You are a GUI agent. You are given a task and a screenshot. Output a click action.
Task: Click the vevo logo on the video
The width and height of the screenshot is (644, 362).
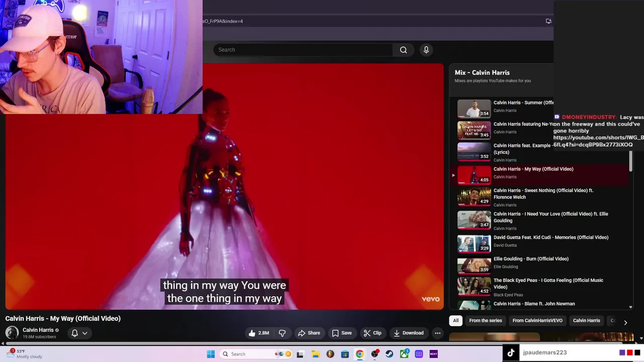431,299
